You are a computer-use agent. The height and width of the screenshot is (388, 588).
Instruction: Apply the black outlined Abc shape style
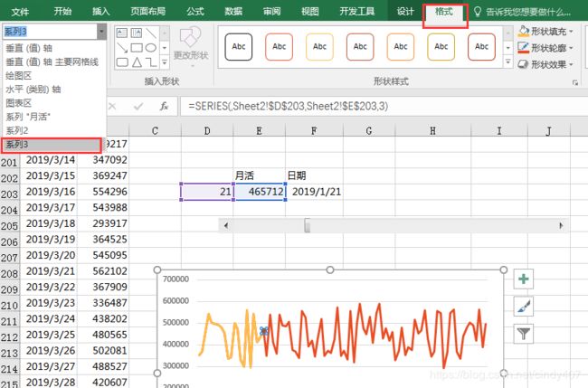click(x=239, y=47)
